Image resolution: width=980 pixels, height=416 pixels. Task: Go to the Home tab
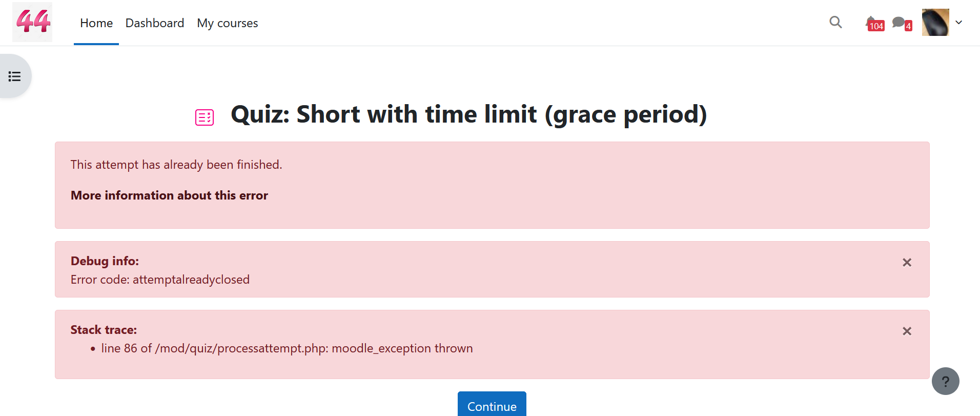pos(96,23)
